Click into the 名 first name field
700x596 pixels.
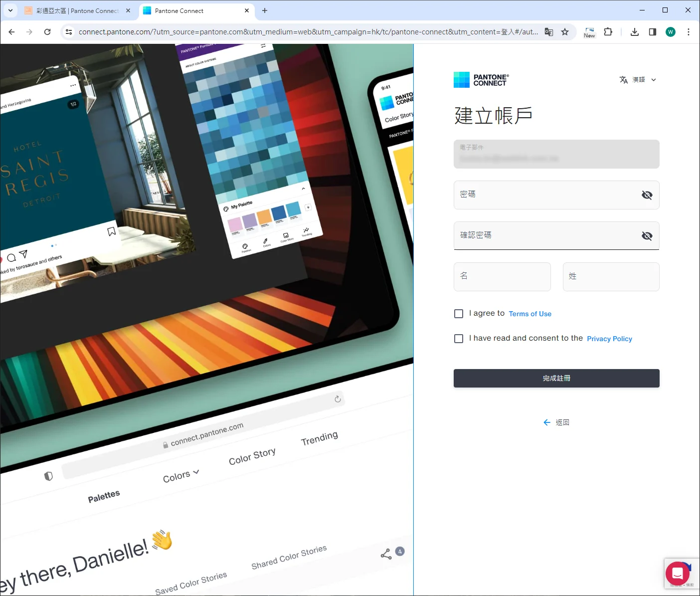tap(502, 277)
